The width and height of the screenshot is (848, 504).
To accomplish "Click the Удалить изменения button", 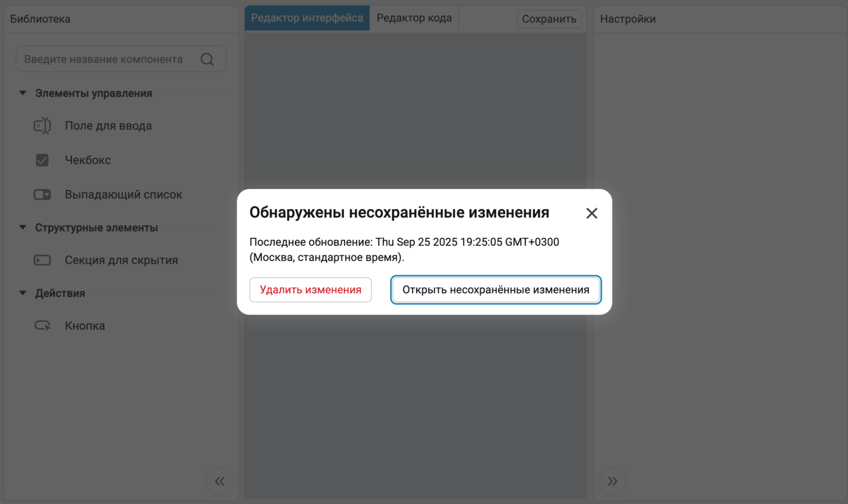I will pos(310,290).
